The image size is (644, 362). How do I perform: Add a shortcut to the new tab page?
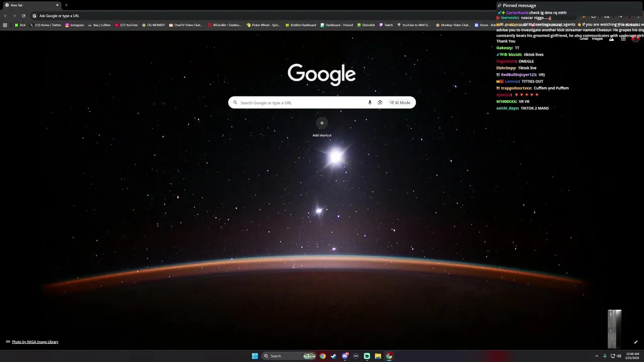pos(322,127)
